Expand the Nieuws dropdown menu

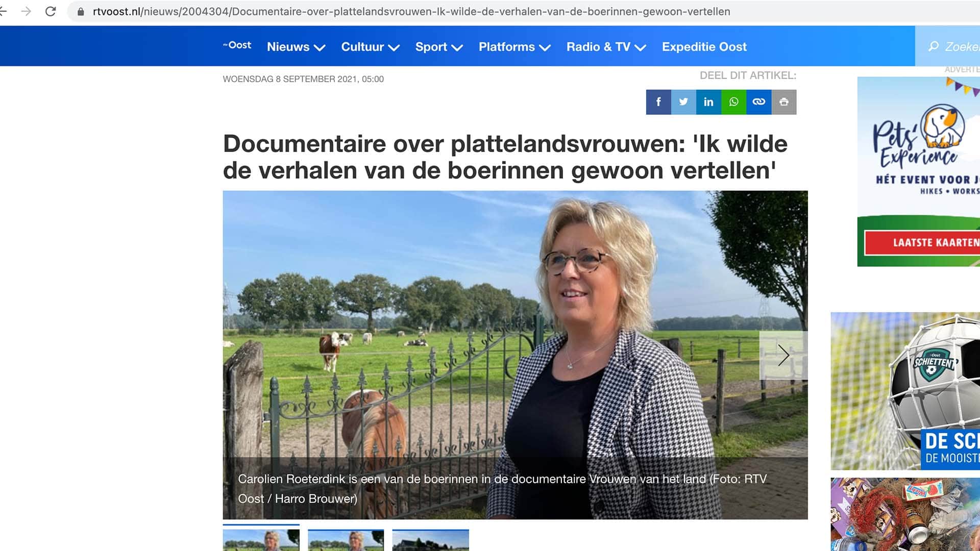point(296,47)
